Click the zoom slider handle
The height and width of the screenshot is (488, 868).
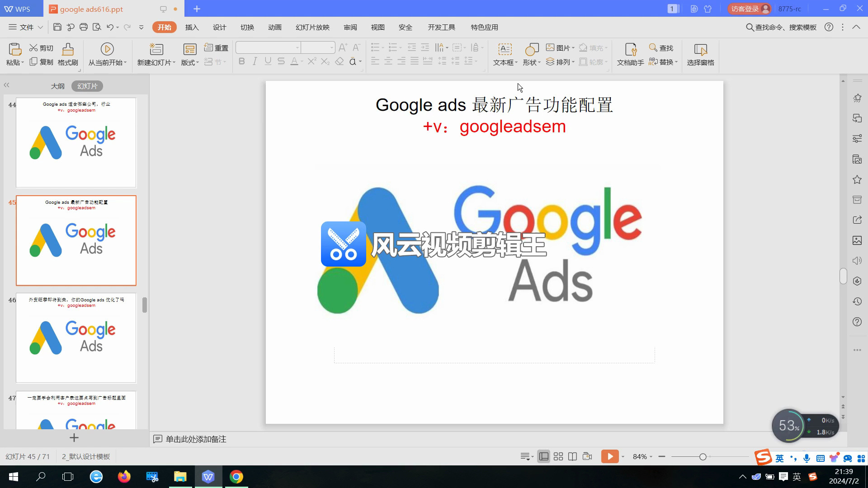703,457
